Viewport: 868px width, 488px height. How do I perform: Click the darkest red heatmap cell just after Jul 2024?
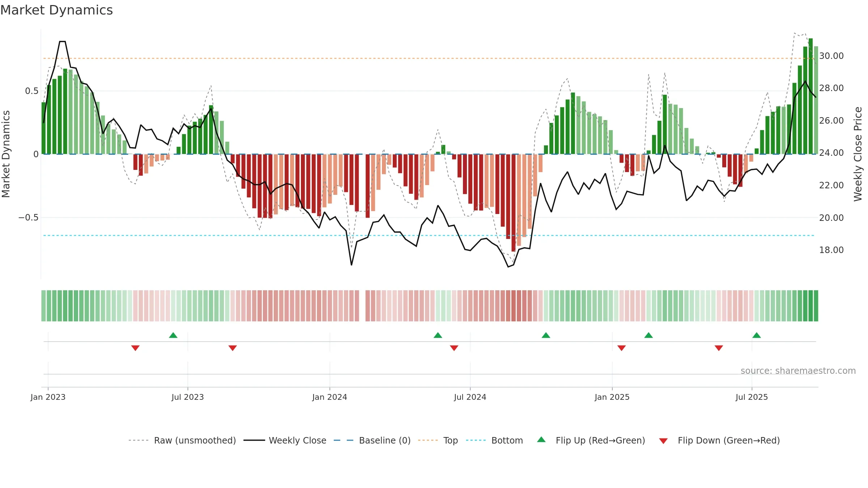(x=514, y=305)
